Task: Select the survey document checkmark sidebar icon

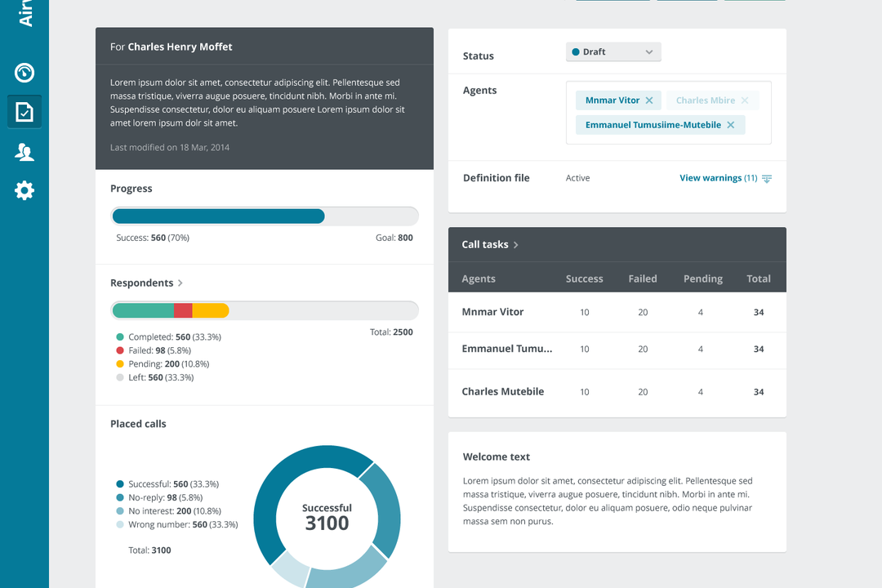Action: pyautogui.click(x=24, y=112)
